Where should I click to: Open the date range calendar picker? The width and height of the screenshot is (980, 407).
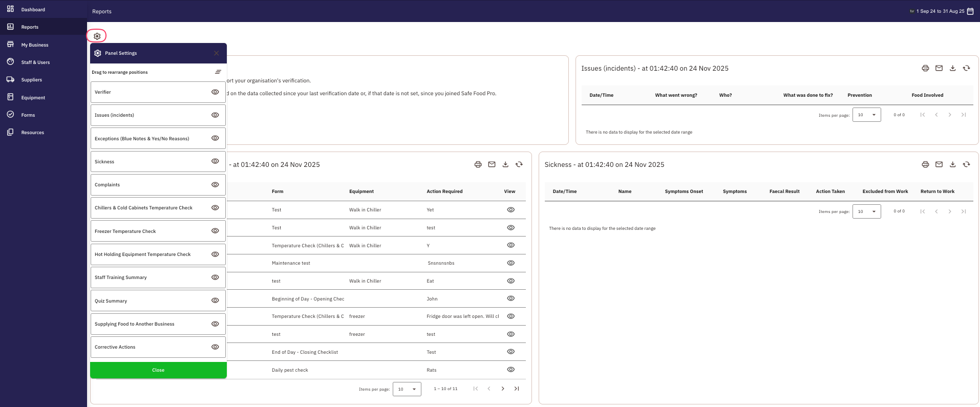pyautogui.click(x=970, y=11)
